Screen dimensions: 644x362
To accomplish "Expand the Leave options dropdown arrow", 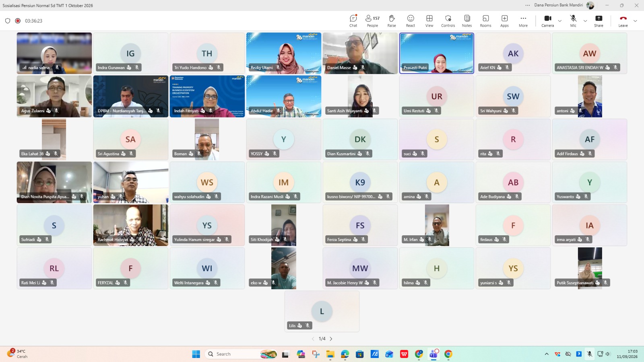I will pos(635,21).
